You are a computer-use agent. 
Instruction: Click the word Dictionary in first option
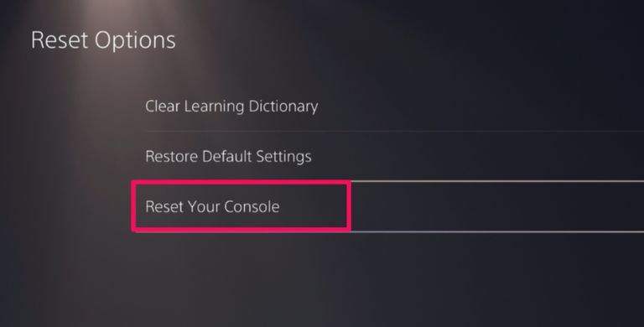[283, 106]
